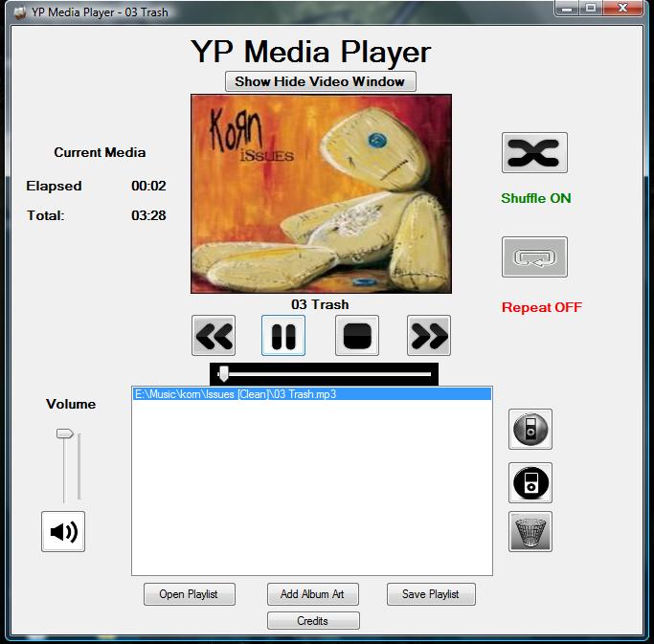
Task: Toggle shuffle mode with crossed-arrows icon
Action: click(534, 153)
